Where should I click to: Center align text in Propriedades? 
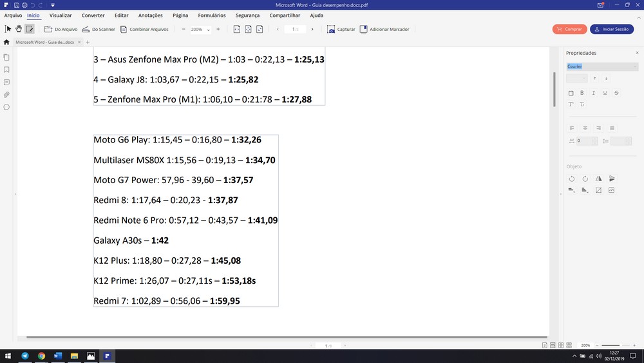(x=585, y=128)
